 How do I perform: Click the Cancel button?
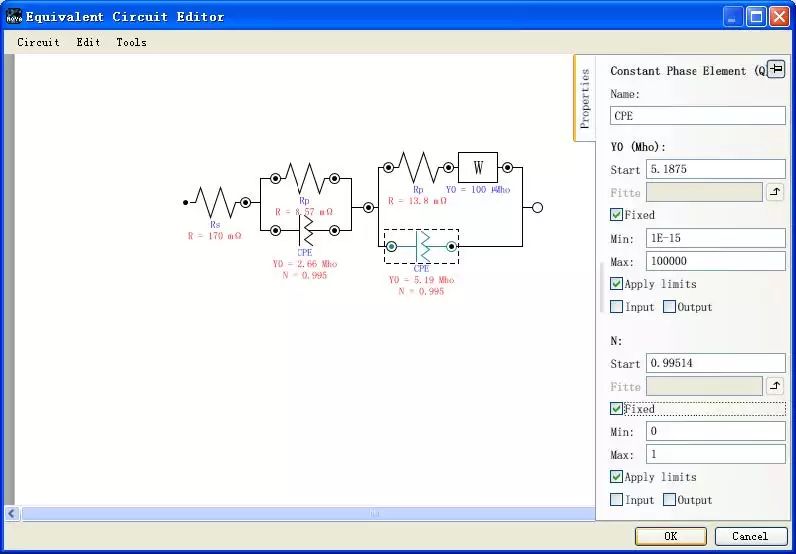[x=750, y=536]
